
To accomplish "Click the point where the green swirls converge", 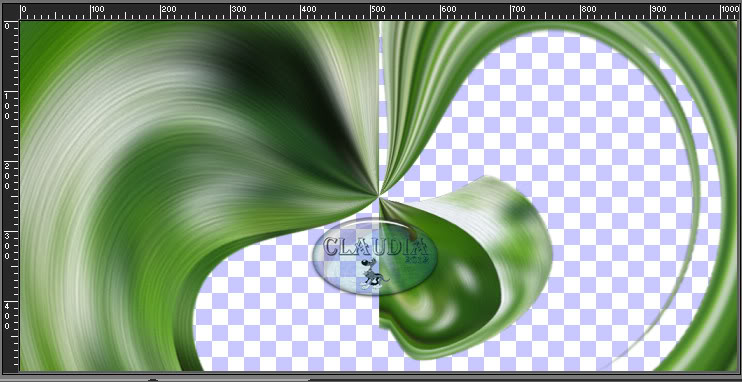I will [379, 195].
